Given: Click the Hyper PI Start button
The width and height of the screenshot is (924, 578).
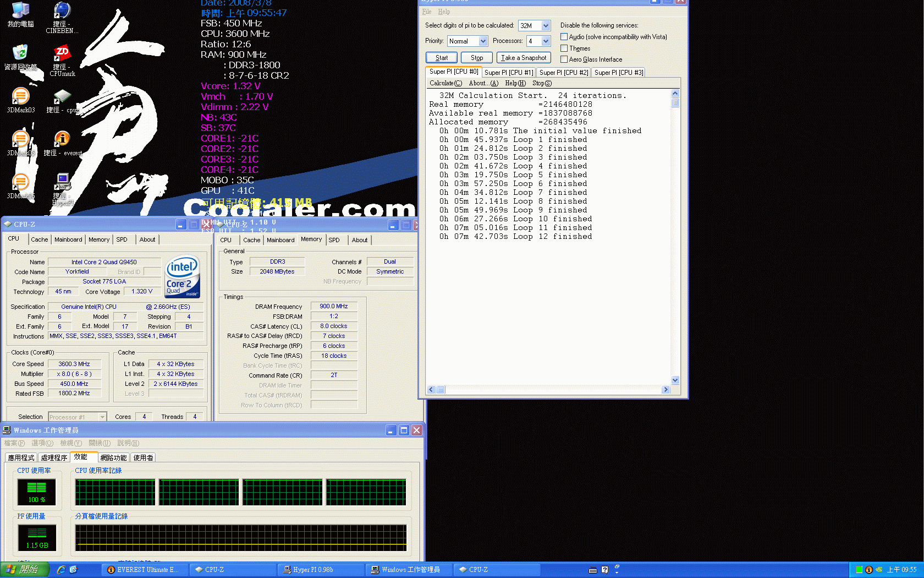Looking at the screenshot, I should coord(442,58).
